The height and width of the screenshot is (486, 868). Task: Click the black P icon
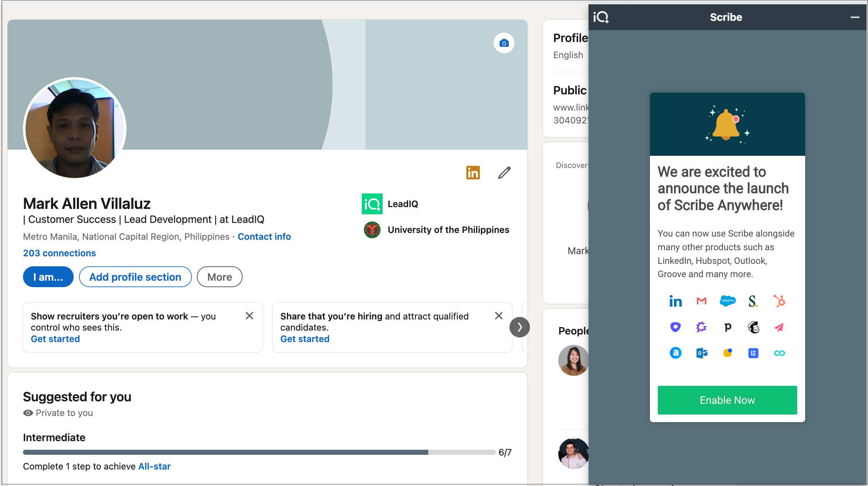pyautogui.click(x=728, y=327)
